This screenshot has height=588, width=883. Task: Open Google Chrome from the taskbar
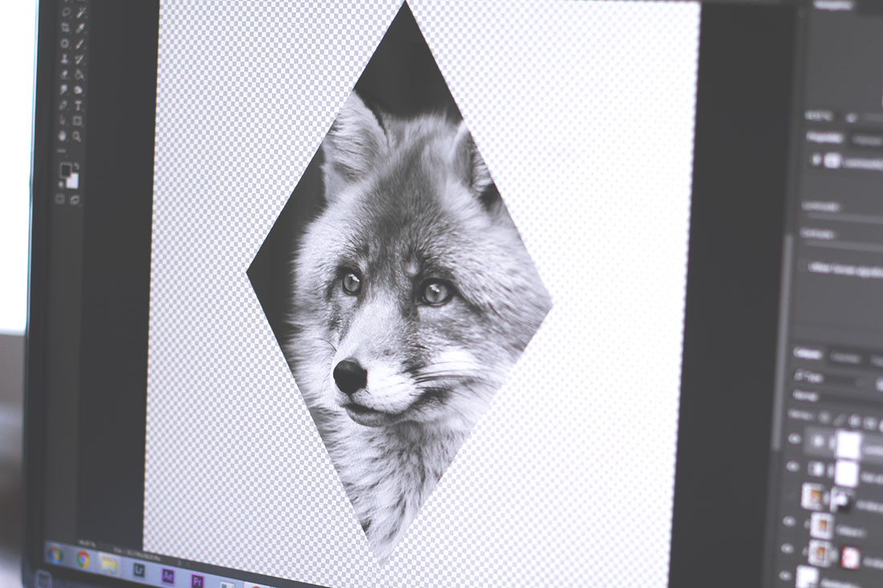pos(83,559)
